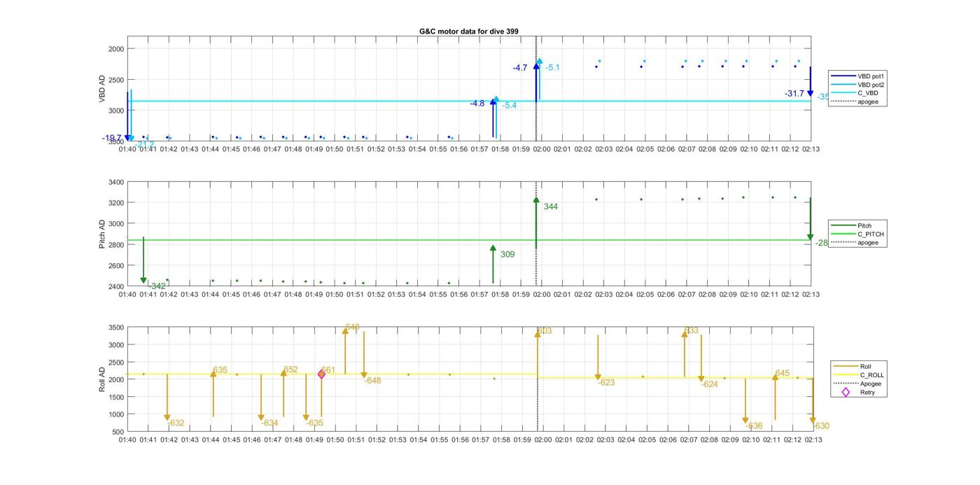Select the 'Roll' legend entry
Screen dimensions: 980x485
pos(852,366)
